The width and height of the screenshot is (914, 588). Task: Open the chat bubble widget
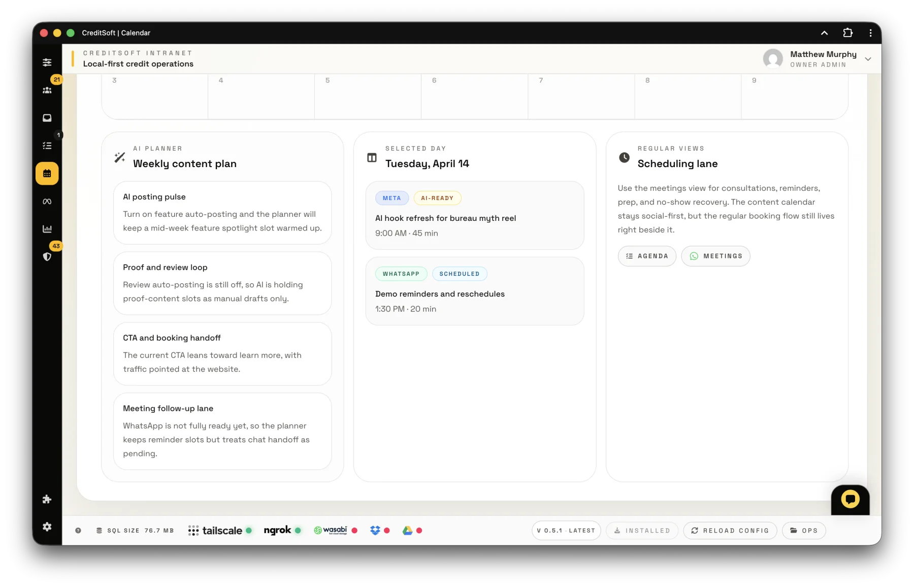(850, 499)
